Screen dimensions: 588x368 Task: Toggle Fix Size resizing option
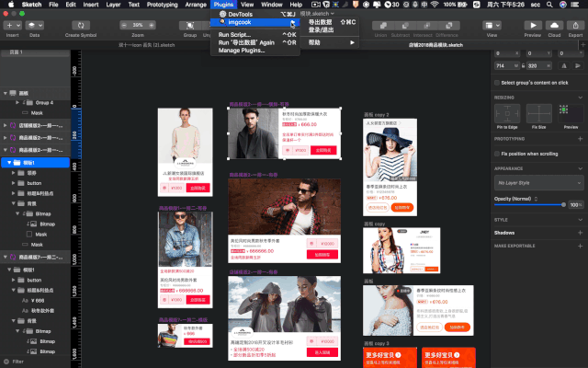click(539, 113)
